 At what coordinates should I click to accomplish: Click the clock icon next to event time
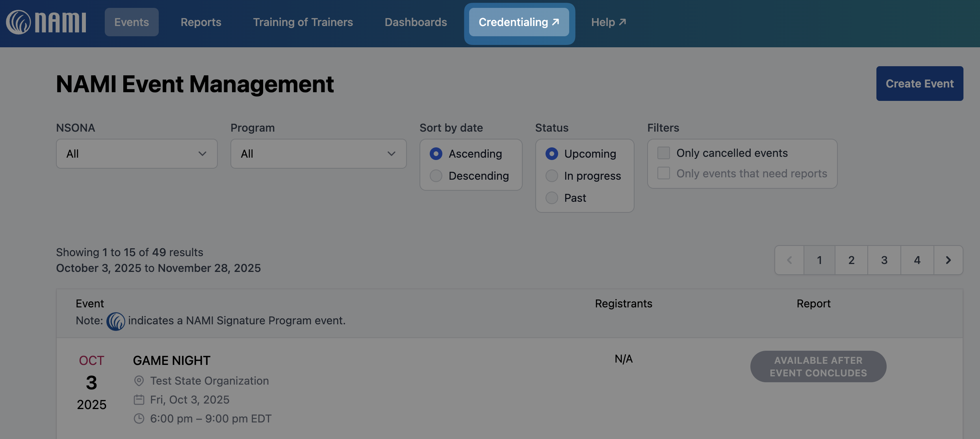pos(139,419)
